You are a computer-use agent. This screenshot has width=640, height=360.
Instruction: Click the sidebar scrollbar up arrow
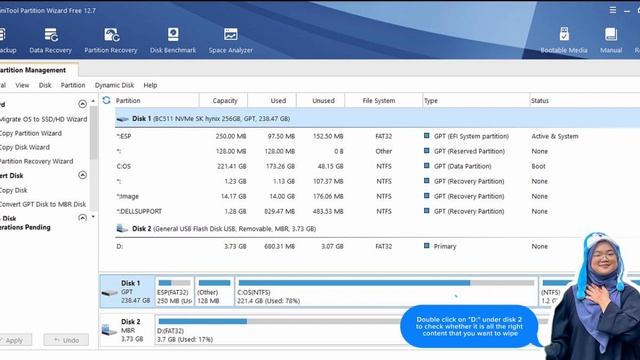click(x=93, y=101)
